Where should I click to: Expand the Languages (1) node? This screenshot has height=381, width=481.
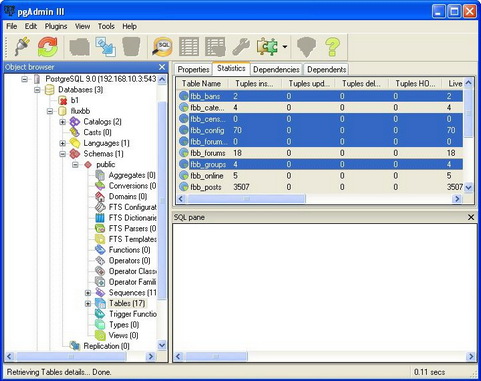coord(63,143)
